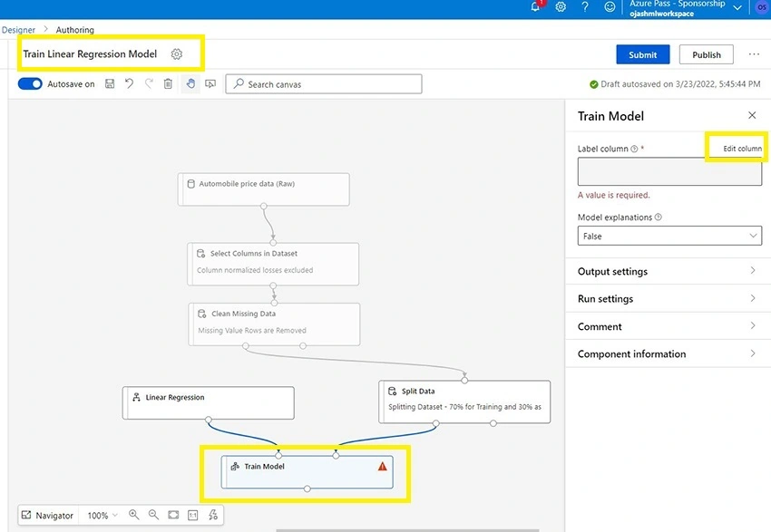
Task: Toggle Autosave off
Action: 30,84
